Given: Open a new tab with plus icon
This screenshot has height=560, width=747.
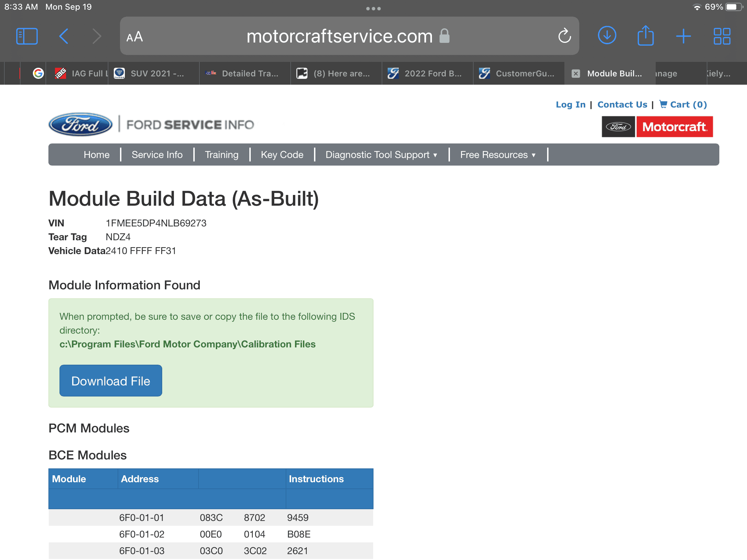Looking at the screenshot, I should tap(683, 36).
